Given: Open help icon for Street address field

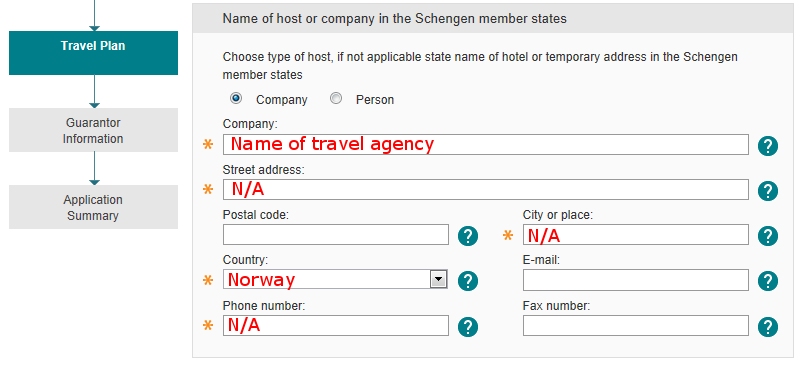Looking at the screenshot, I should click(x=768, y=191).
